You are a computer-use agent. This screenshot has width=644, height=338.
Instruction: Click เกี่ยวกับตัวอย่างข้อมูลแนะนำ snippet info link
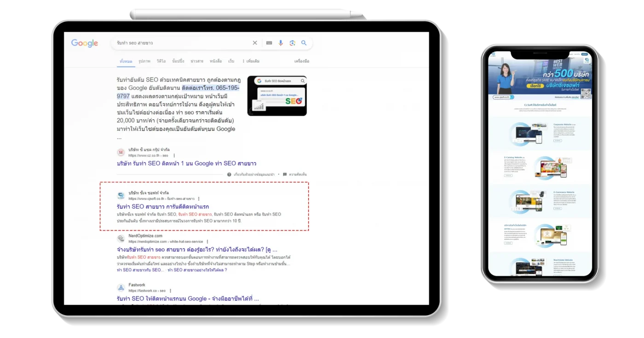point(254,175)
